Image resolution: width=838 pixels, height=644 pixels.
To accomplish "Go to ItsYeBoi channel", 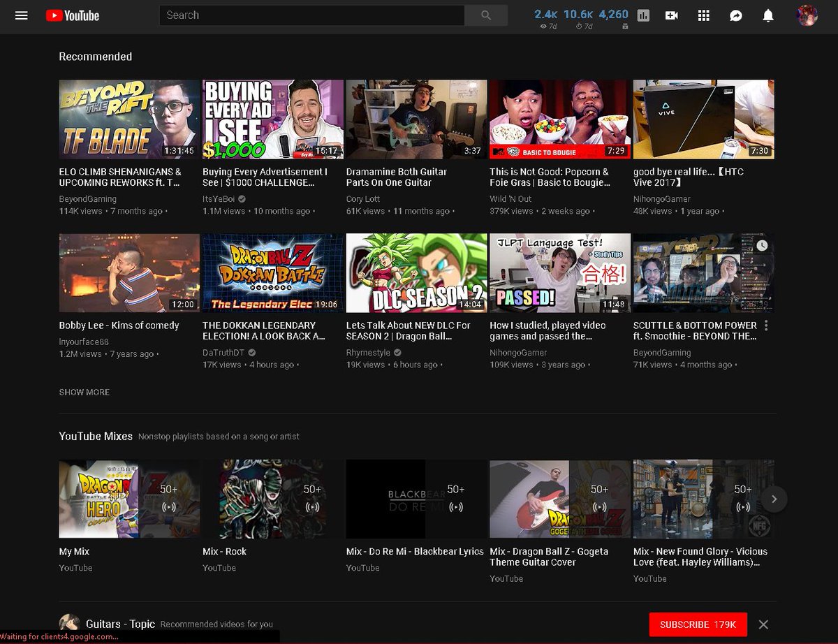I will 220,199.
